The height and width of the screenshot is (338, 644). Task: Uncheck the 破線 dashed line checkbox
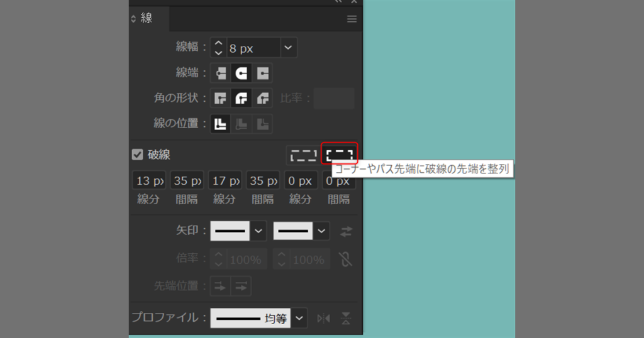tap(138, 155)
